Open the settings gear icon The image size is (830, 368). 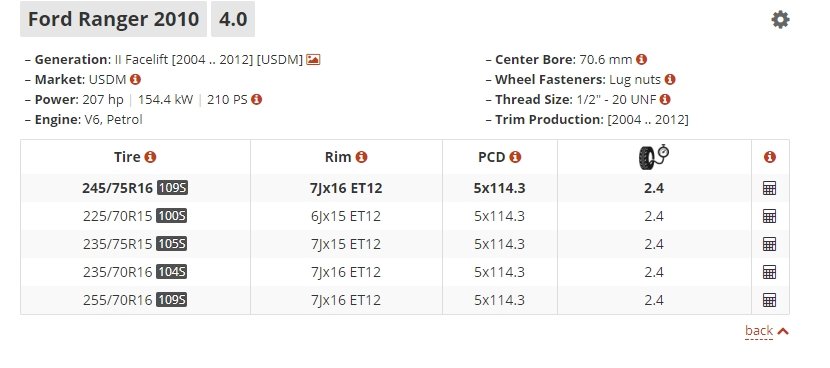pyautogui.click(x=780, y=20)
